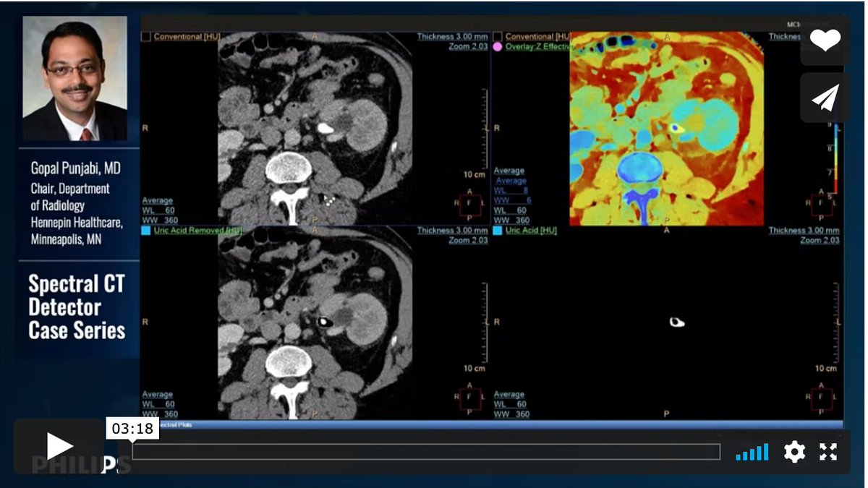Click Thickness 3.00 mm in the Conventional pane
The height and width of the screenshot is (488, 868).
pos(452,36)
